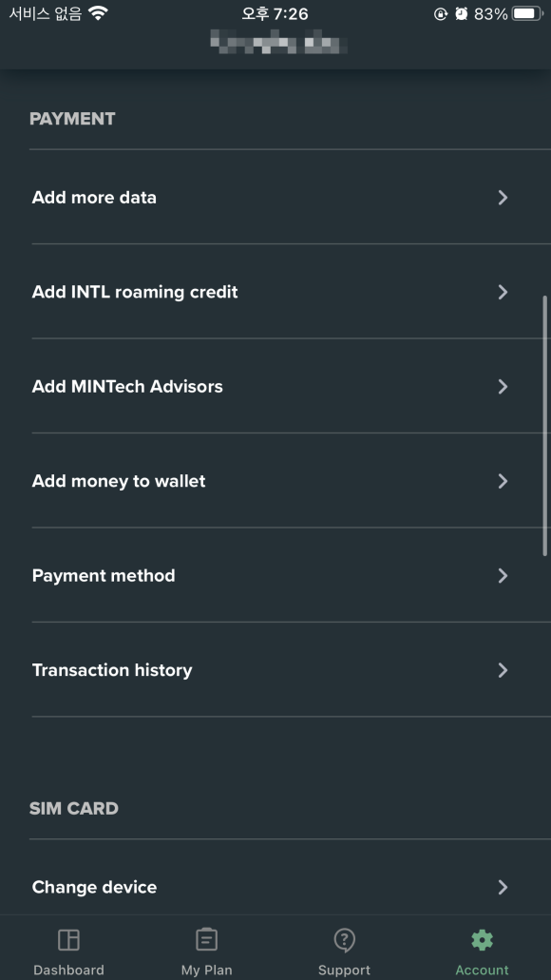
Task: Open the Dashboard tab icon
Action: pos(68,939)
